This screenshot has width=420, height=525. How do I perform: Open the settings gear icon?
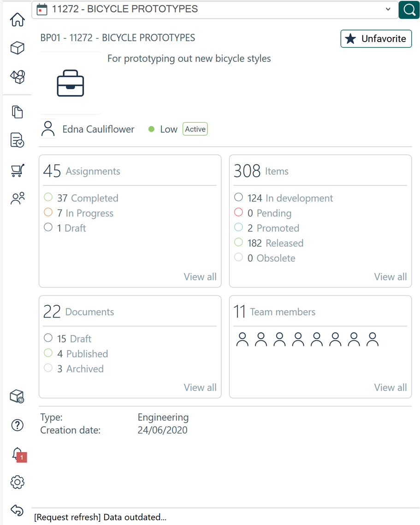pyautogui.click(x=18, y=483)
